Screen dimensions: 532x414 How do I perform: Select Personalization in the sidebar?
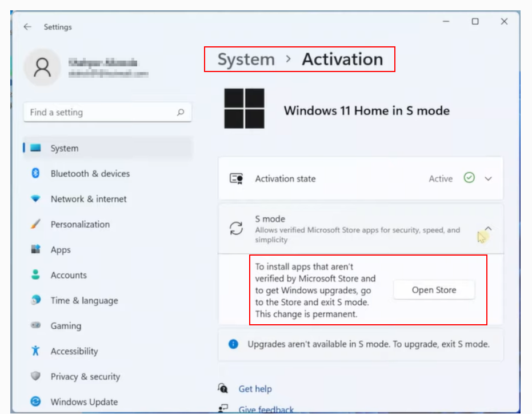(108, 224)
